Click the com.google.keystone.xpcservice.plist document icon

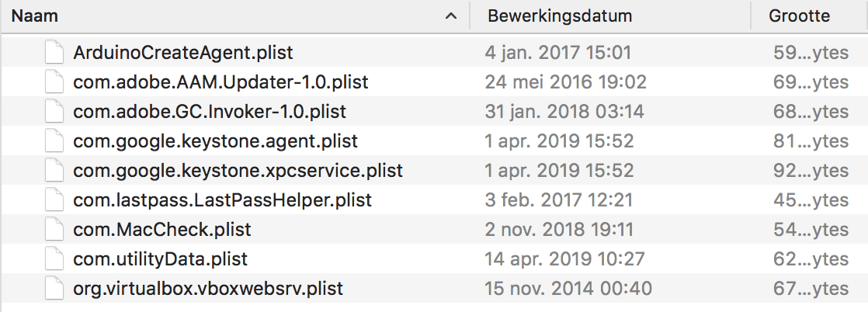[54, 171]
